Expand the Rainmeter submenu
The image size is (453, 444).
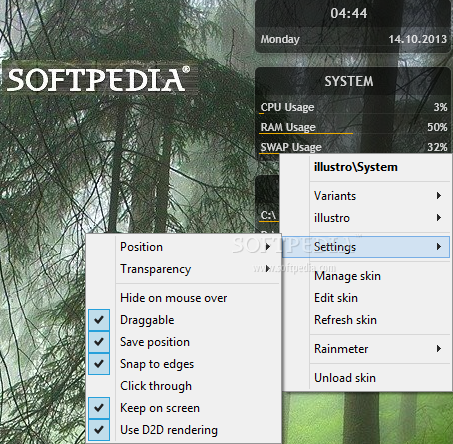tap(366, 349)
